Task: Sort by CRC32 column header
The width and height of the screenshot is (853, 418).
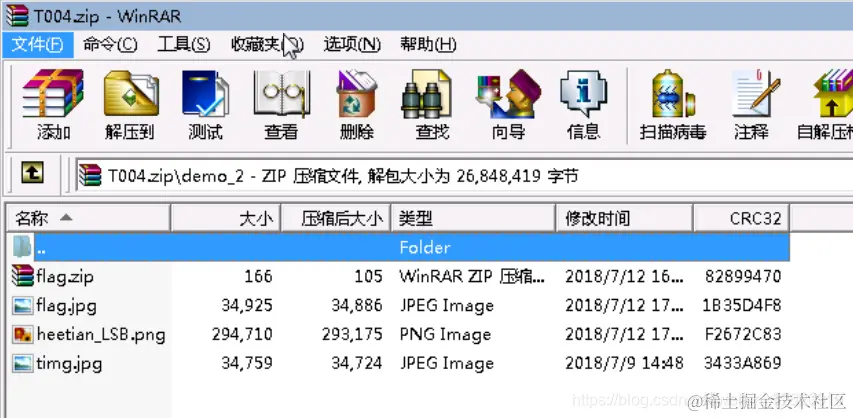Action: (741, 218)
